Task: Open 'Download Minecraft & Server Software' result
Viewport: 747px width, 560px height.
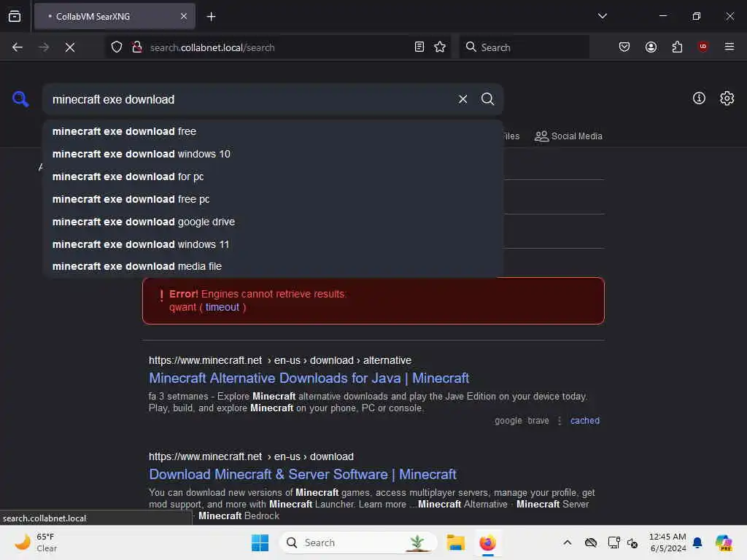Action: 303,474
